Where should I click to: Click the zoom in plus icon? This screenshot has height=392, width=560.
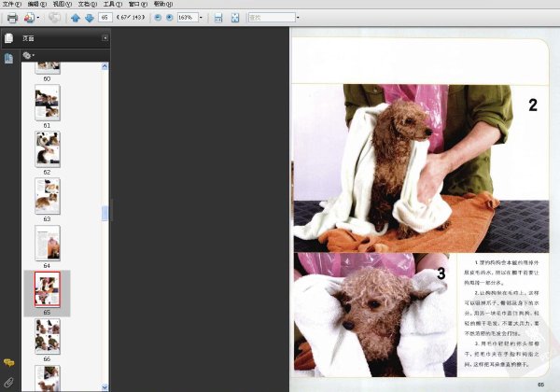170,18
